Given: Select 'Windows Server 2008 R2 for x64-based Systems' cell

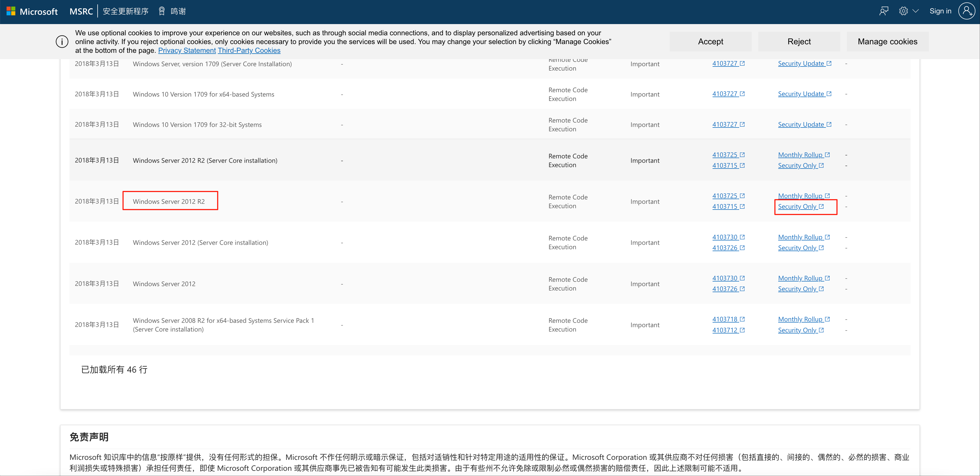Looking at the screenshot, I should pos(223,325).
